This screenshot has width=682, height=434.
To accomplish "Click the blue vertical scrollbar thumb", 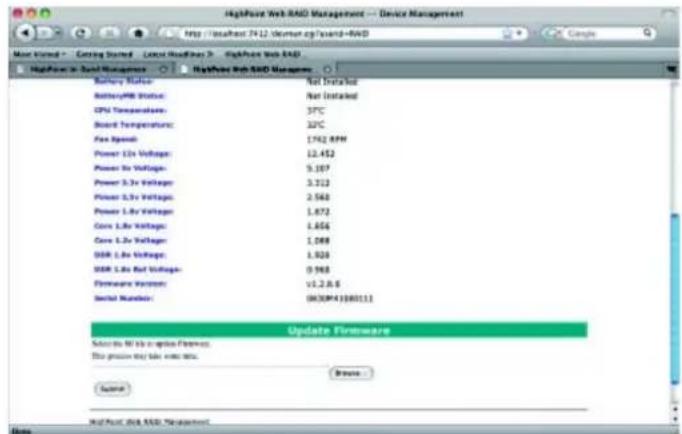I will (x=675, y=299).
